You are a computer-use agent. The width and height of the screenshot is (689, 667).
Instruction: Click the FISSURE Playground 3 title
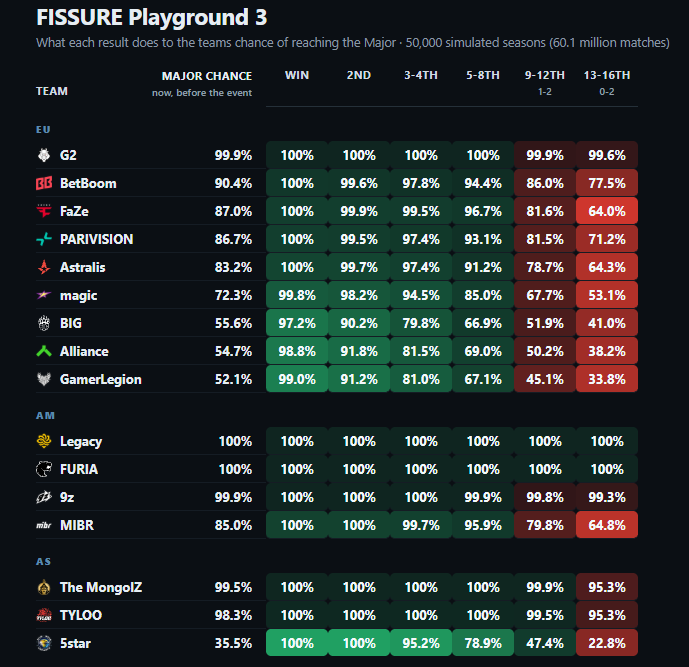(152, 18)
